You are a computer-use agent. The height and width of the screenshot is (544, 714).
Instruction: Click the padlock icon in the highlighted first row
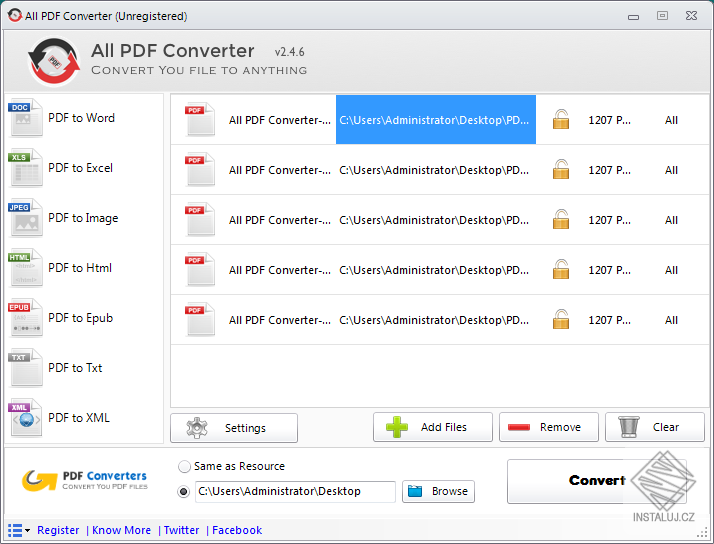(561, 119)
